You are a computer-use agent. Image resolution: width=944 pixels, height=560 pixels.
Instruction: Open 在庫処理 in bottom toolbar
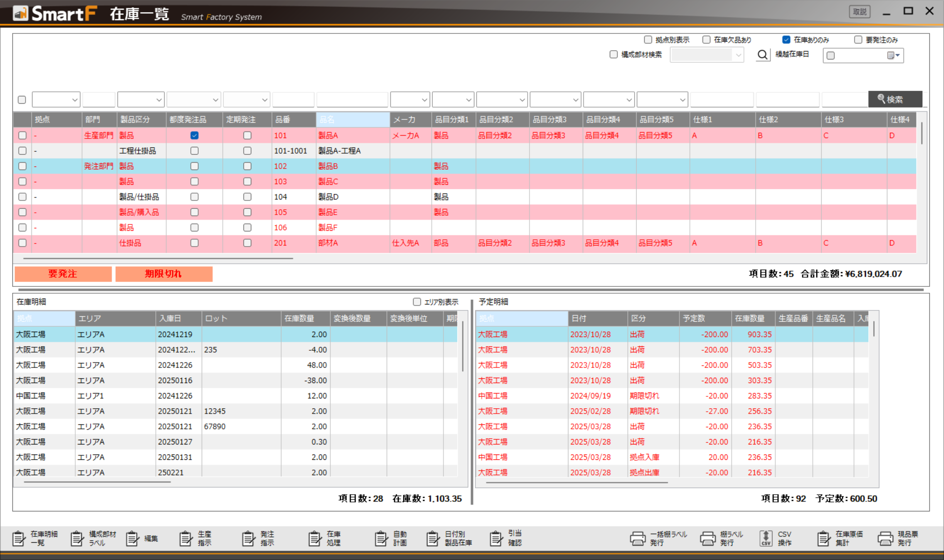[x=315, y=538]
